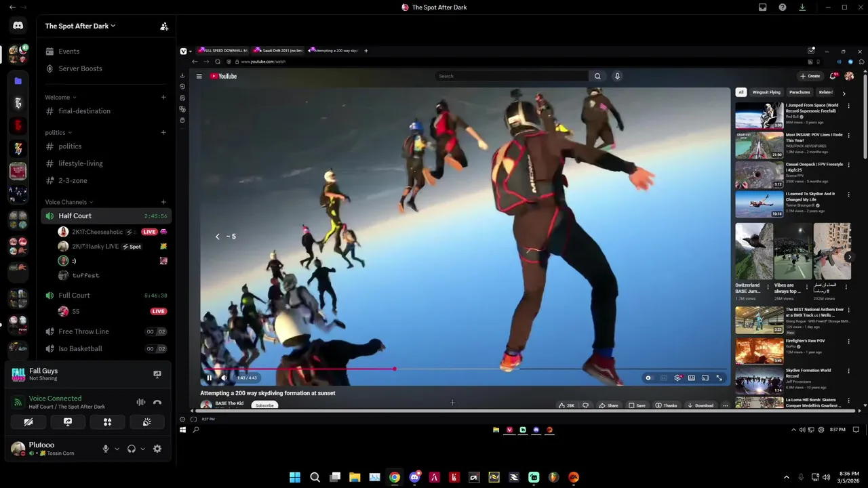Open Google Chrome from the taskbar
Viewport: 868px width, 488px height.
395,477
